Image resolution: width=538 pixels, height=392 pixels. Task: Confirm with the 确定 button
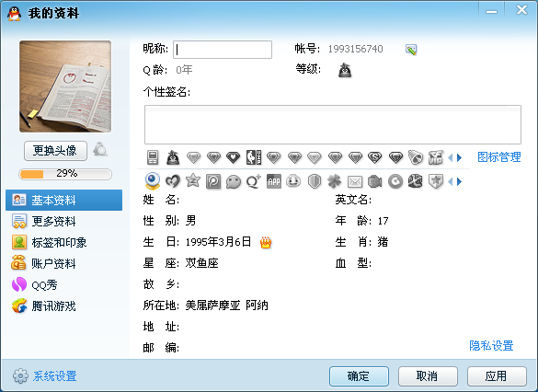[x=359, y=376]
